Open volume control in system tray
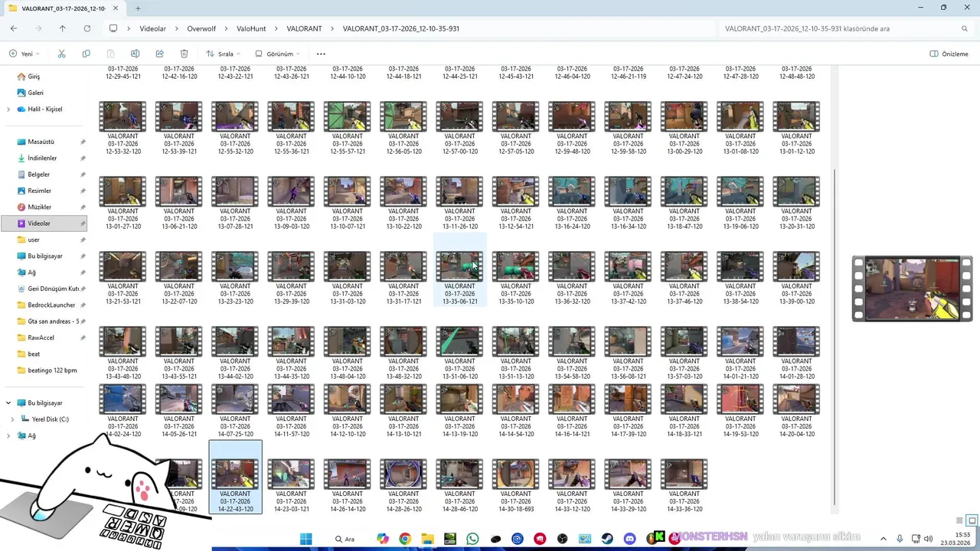The image size is (980, 551). (929, 539)
